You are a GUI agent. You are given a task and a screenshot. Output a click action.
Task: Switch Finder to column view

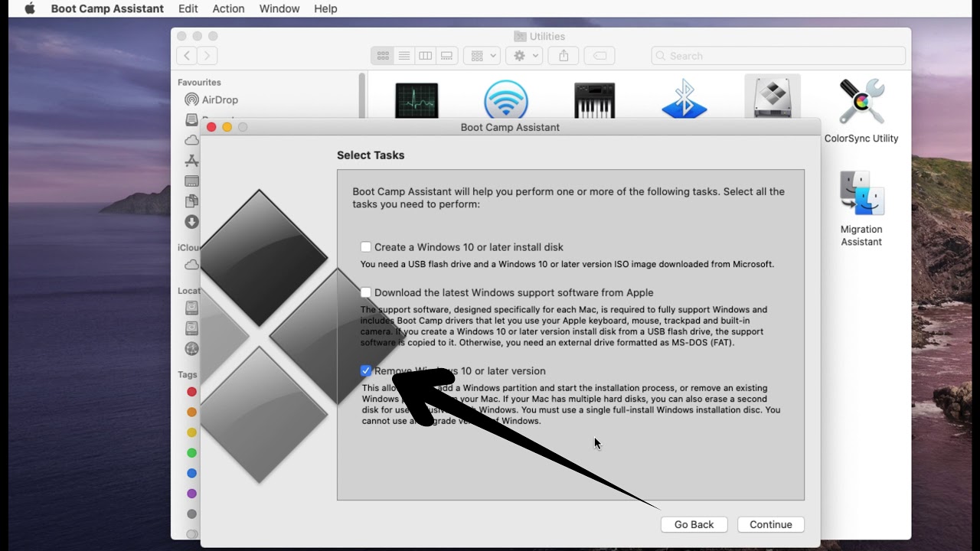[425, 56]
